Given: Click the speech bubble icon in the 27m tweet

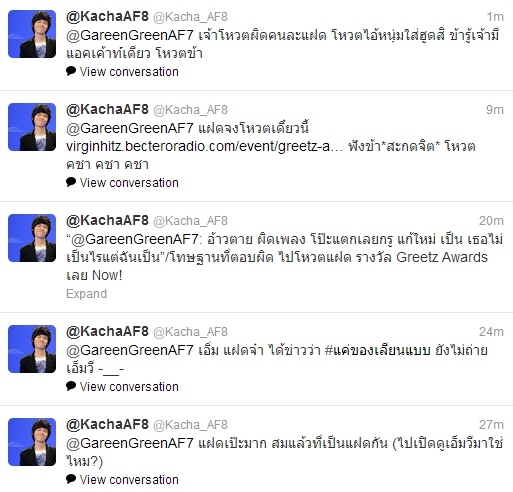Looking at the screenshot, I should [71, 479].
